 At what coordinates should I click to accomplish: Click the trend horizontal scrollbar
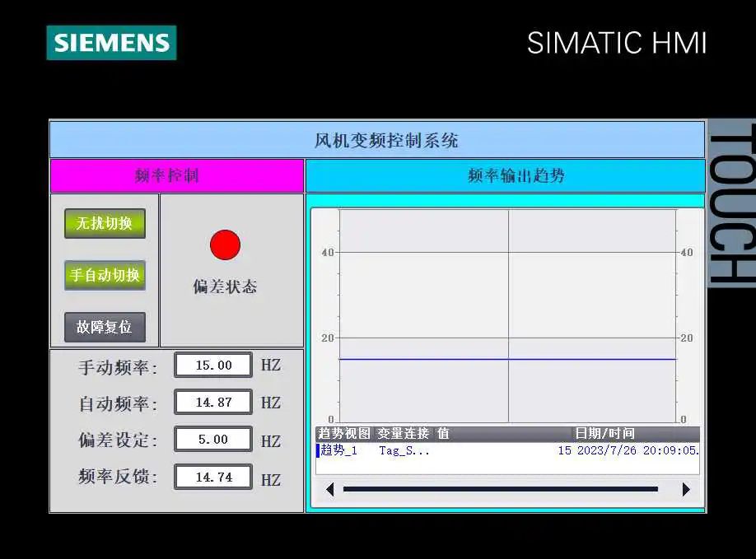(501, 489)
